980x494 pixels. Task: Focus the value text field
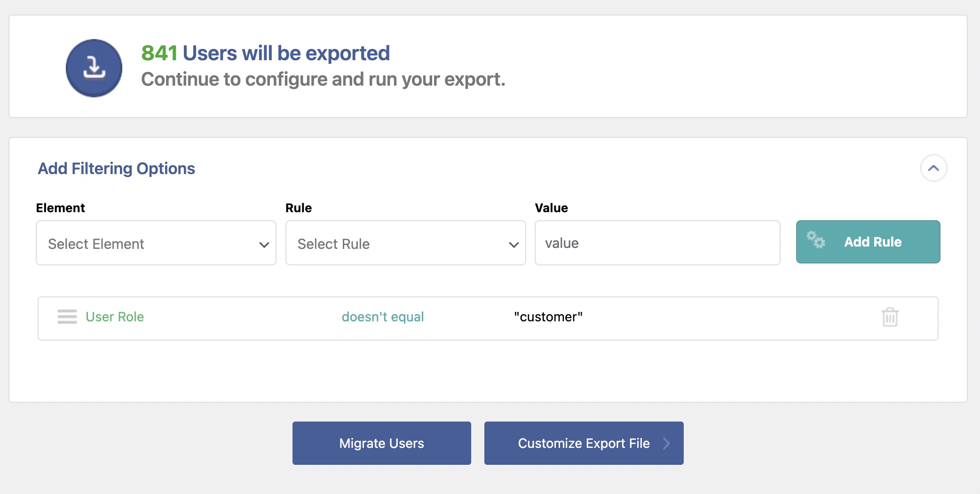657,243
